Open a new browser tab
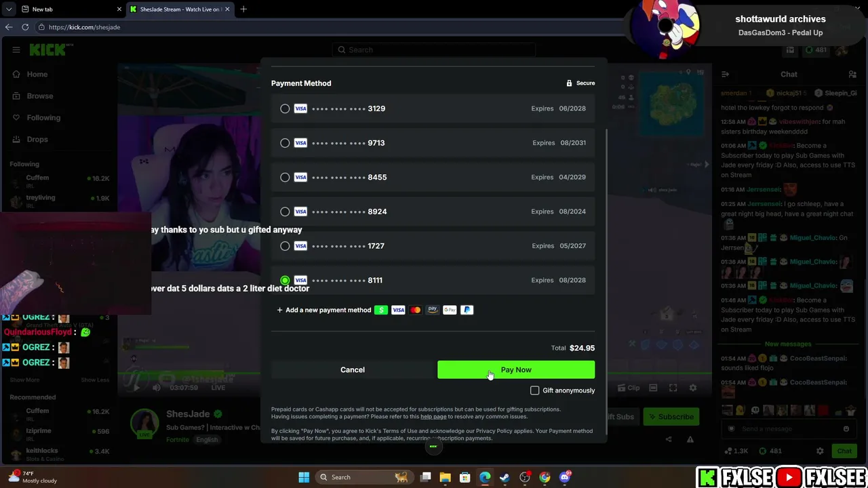868x488 pixels. click(243, 9)
